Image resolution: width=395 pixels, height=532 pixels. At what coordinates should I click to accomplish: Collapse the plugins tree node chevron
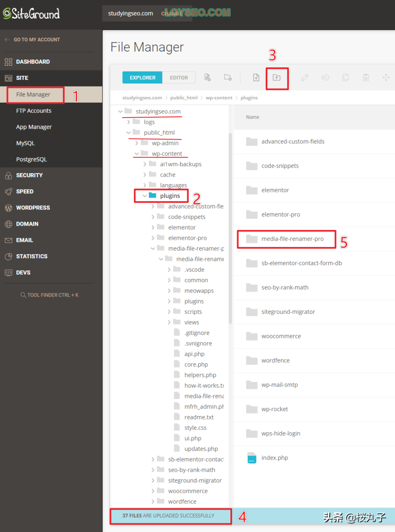[145, 196]
